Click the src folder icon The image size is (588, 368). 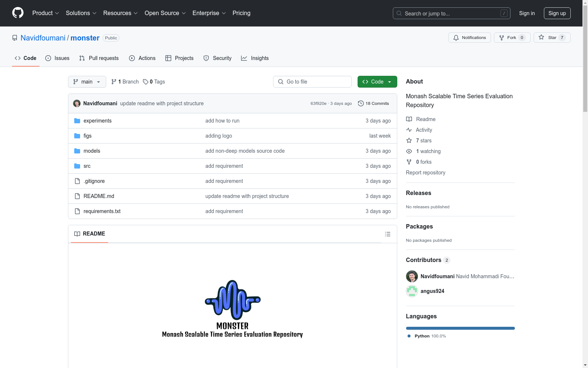[77, 166]
